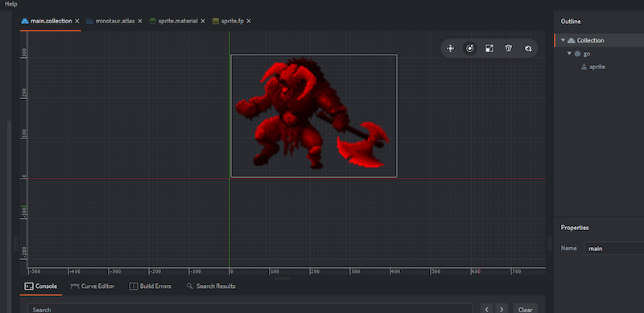Click the right pane splitter grip
Screen dimensions: 644x313
[550, 243]
